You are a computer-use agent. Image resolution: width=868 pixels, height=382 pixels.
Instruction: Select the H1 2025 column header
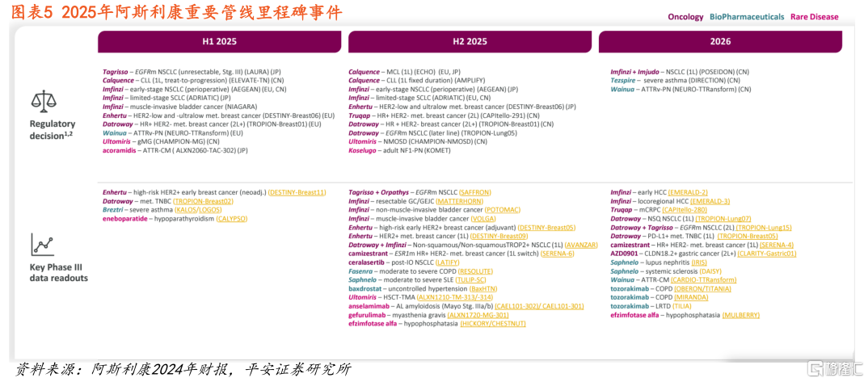click(221, 41)
